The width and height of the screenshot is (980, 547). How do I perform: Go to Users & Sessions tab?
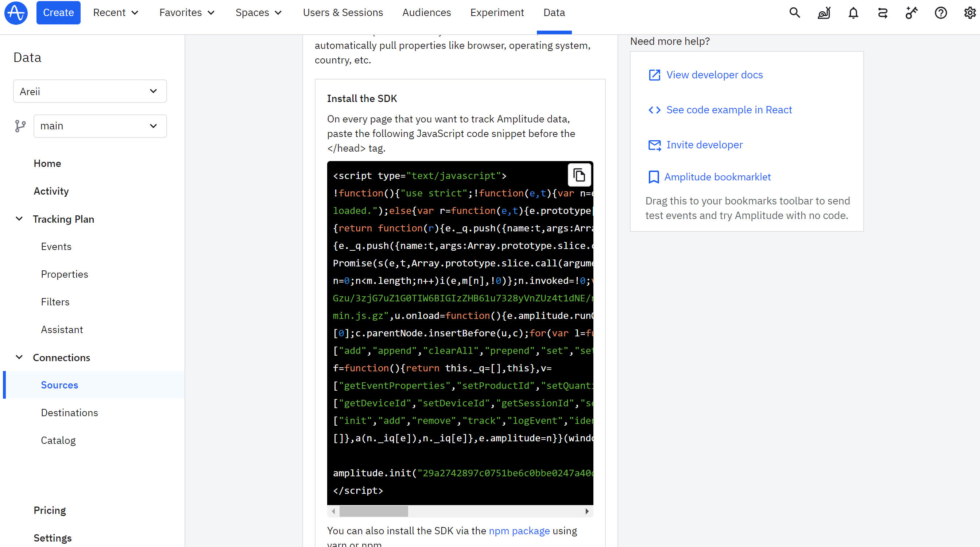click(343, 12)
